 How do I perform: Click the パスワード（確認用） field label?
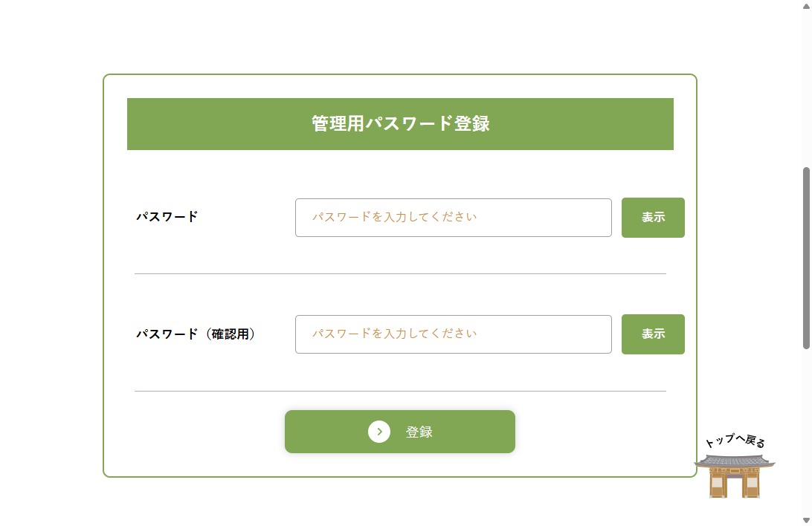coord(196,334)
